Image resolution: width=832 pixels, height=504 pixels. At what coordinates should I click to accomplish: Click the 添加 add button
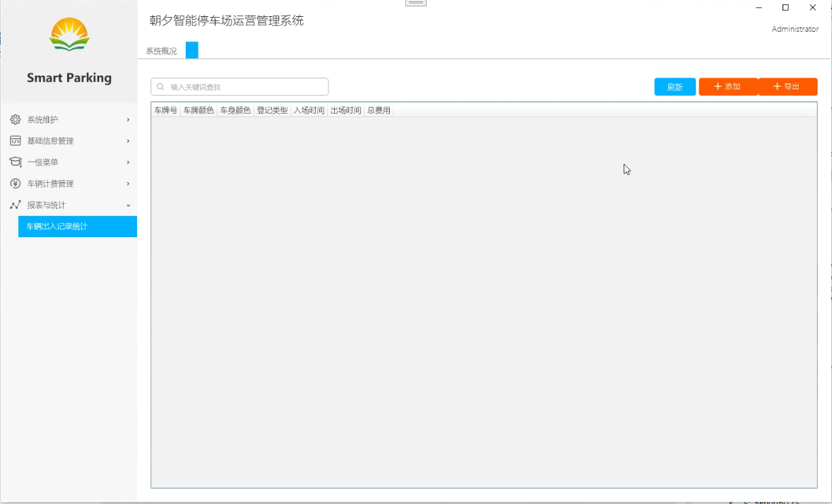(x=728, y=87)
